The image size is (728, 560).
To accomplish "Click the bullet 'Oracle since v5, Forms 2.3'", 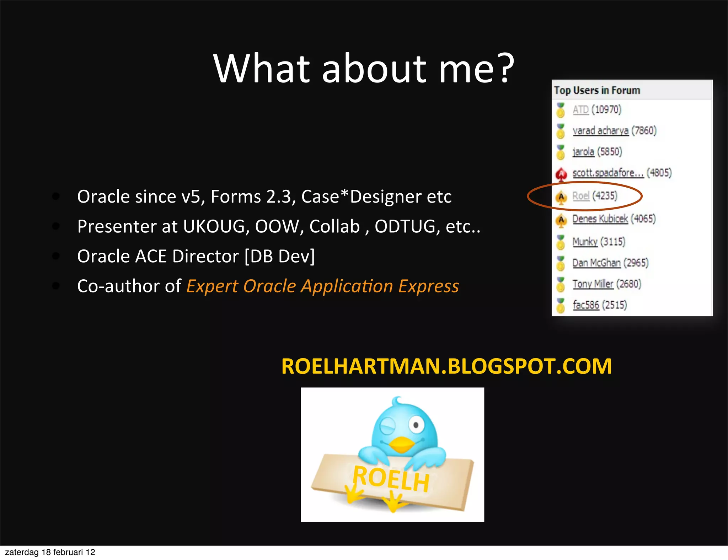I will tap(264, 197).
